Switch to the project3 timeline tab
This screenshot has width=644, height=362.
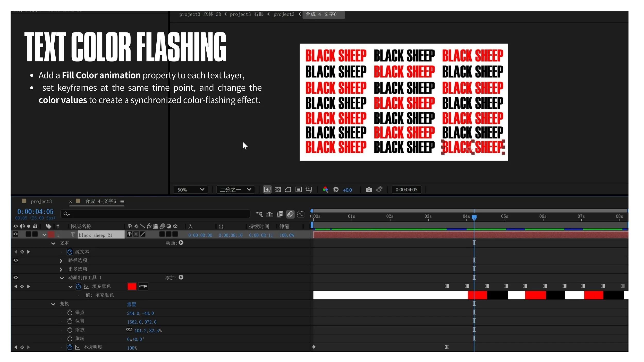click(41, 201)
